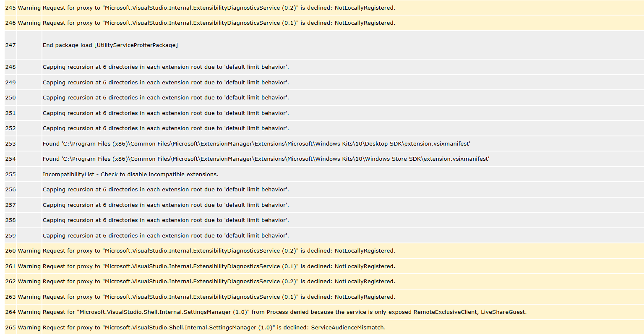Click the ServiceAudienceMismatch message in row 265
The image size is (644, 334).
[x=214, y=328]
